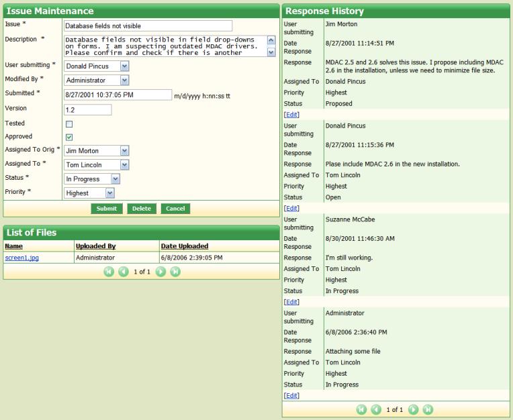
Task: Jump to last page of Response History
Action: click(x=428, y=409)
